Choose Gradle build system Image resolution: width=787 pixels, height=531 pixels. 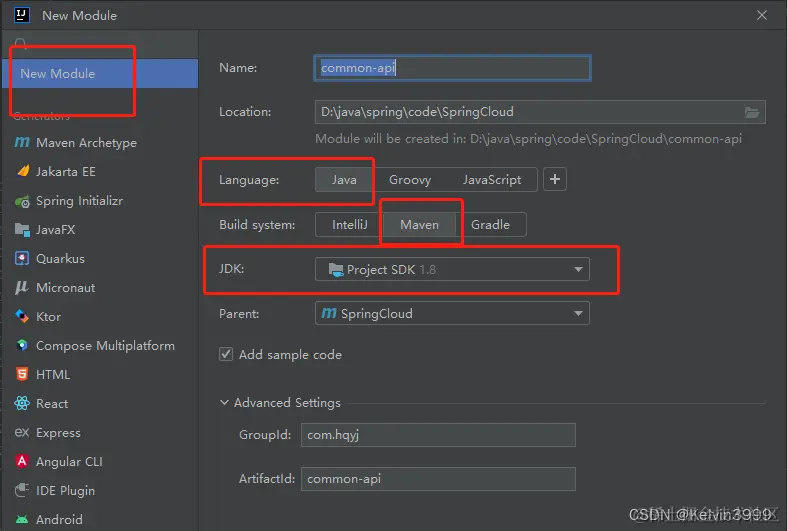(490, 224)
